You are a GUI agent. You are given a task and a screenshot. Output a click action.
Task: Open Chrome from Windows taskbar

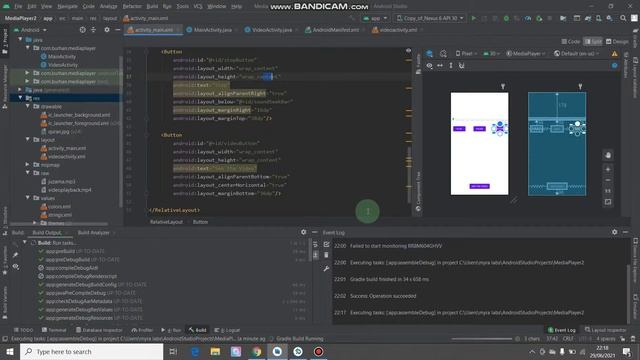point(256,351)
